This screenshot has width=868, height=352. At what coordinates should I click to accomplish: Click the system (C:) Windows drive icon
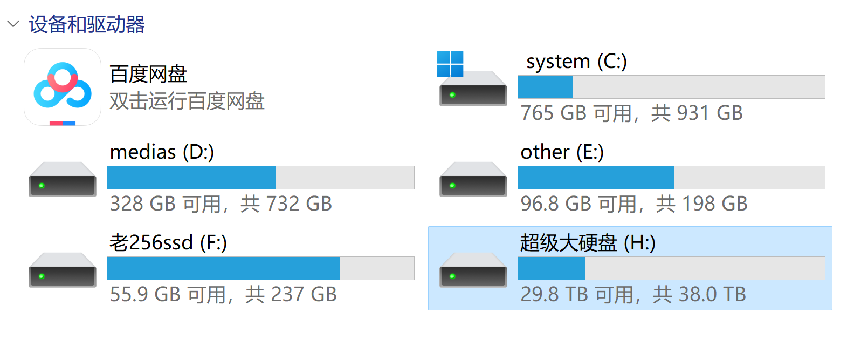pyautogui.click(x=473, y=81)
